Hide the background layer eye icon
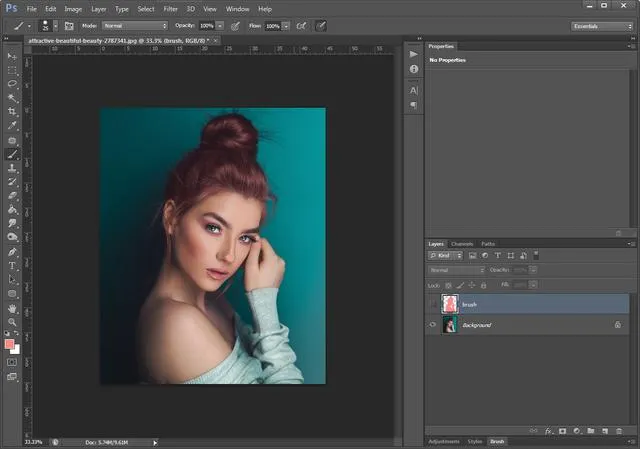640x449 pixels. pyautogui.click(x=433, y=325)
